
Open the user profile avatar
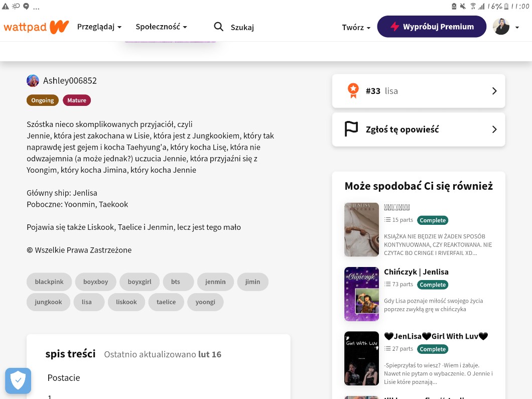(x=501, y=27)
